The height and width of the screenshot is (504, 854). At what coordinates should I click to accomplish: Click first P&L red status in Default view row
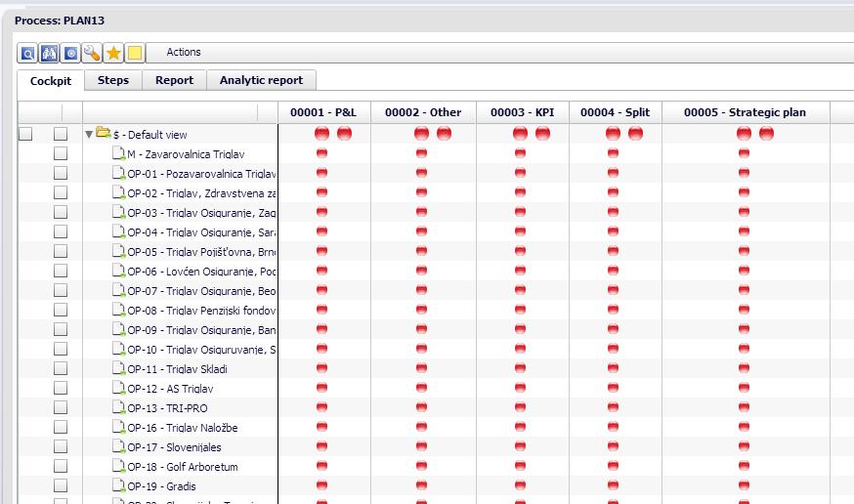(321, 134)
